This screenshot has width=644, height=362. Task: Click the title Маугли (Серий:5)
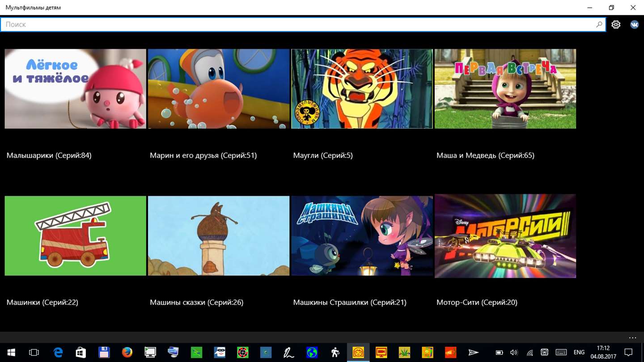coord(323,156)
